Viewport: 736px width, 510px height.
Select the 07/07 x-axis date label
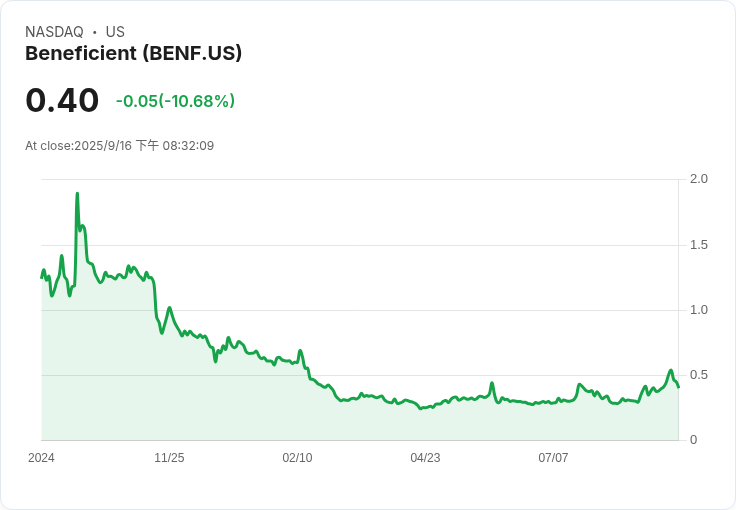pos(553,458)
